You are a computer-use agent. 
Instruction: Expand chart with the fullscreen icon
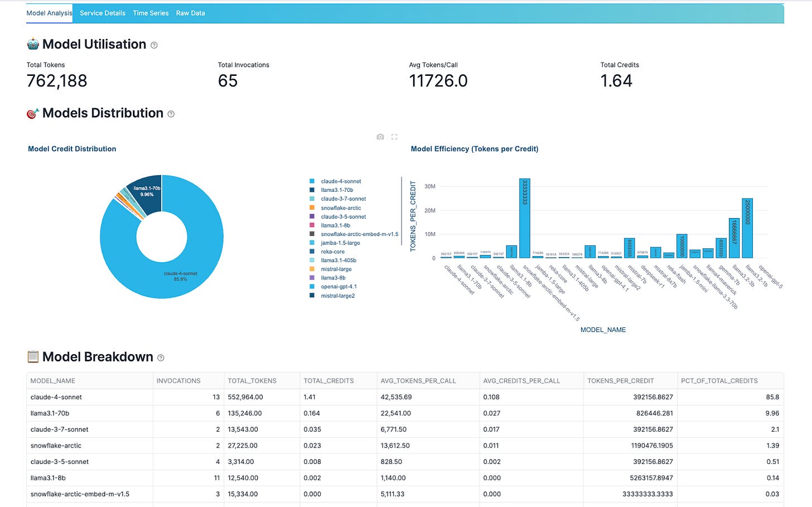[394, 137]
